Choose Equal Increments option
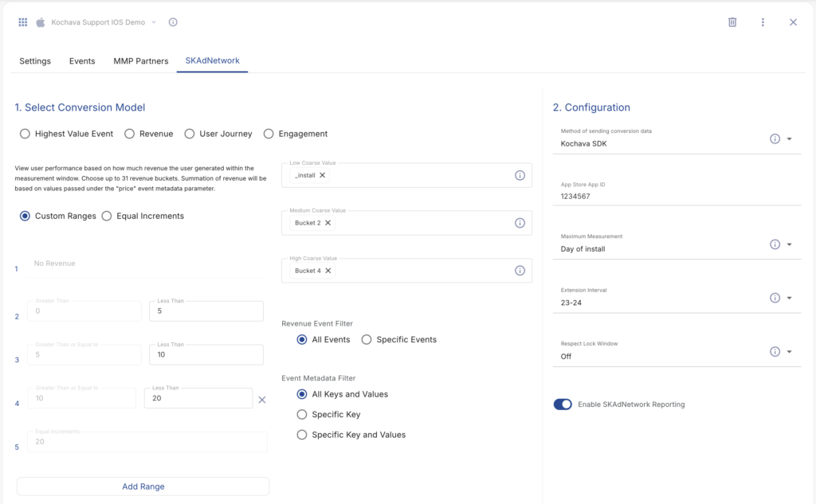 [x=107, y=216]
